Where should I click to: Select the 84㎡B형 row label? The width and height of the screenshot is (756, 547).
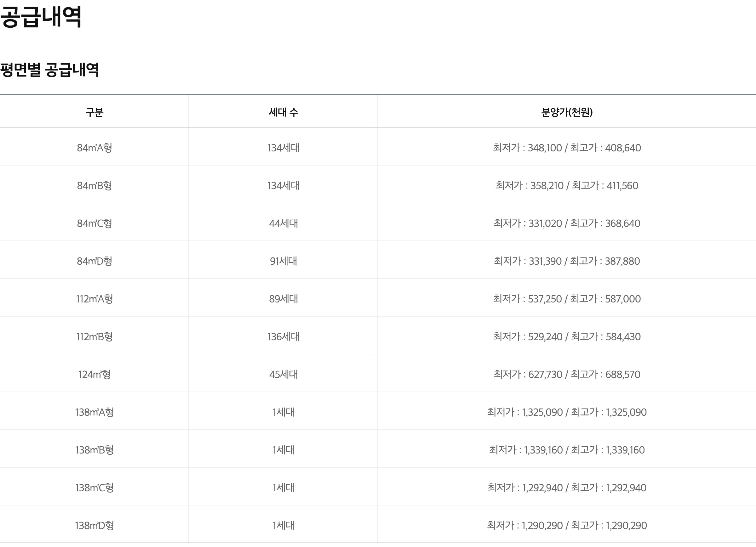(x=94, y=185)
